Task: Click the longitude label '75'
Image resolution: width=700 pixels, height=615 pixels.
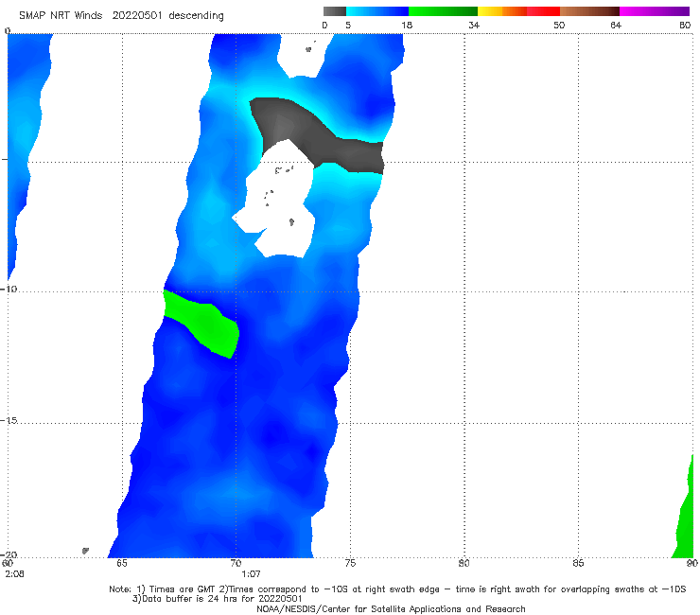Action: click(350, 563)
